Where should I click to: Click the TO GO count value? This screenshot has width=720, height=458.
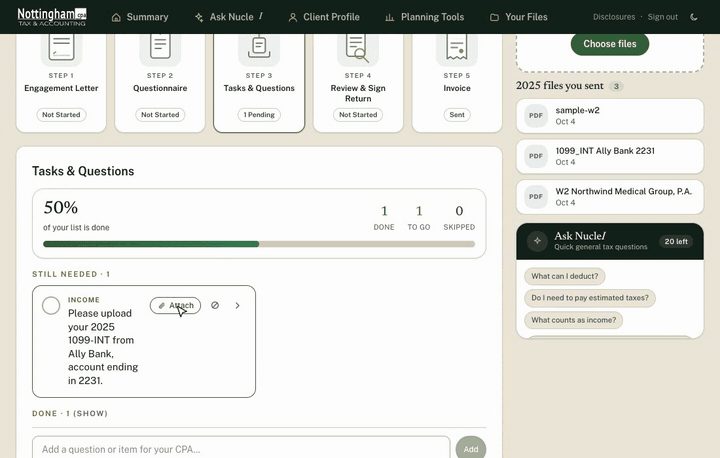(x=419, y=211)
